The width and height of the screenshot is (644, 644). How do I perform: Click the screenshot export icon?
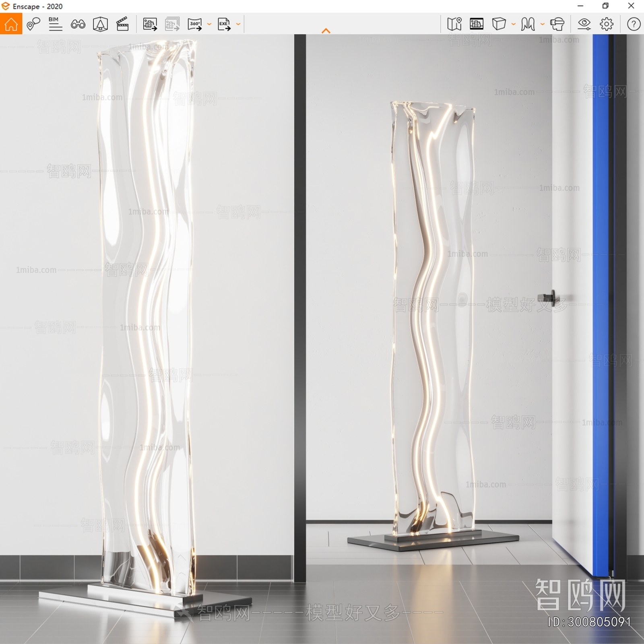150,24
